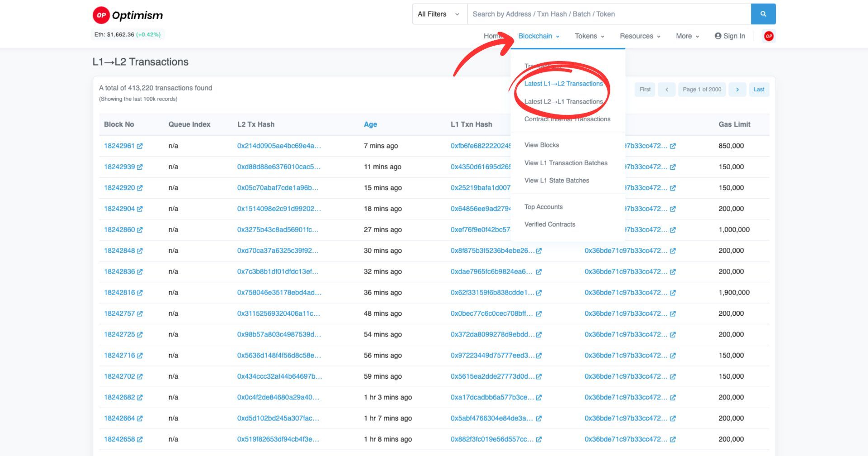Viewport: 868px width, 456px height.
Task: Open external icon beside L1 hash 0x8f875b3f5236b4ebe26
Action: [539, 251]
